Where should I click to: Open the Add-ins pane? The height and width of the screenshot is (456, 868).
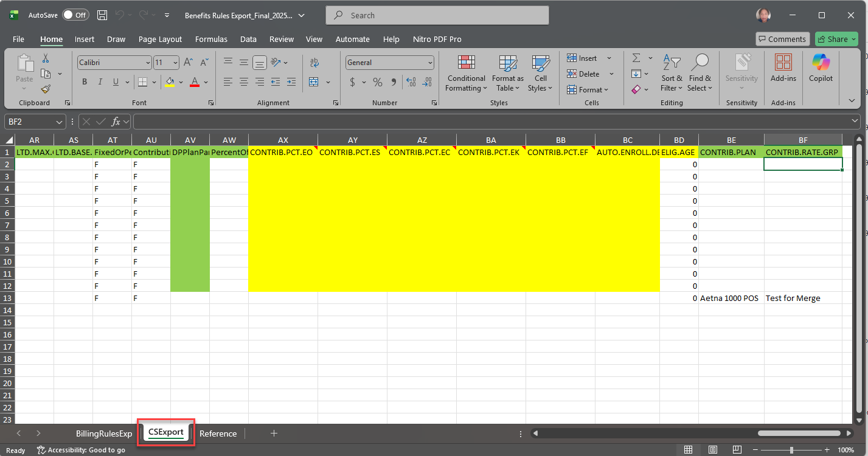(783, 68)
